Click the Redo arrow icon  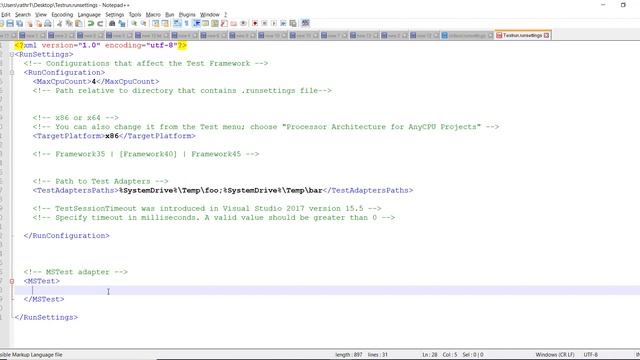click(x=100, y=23)
